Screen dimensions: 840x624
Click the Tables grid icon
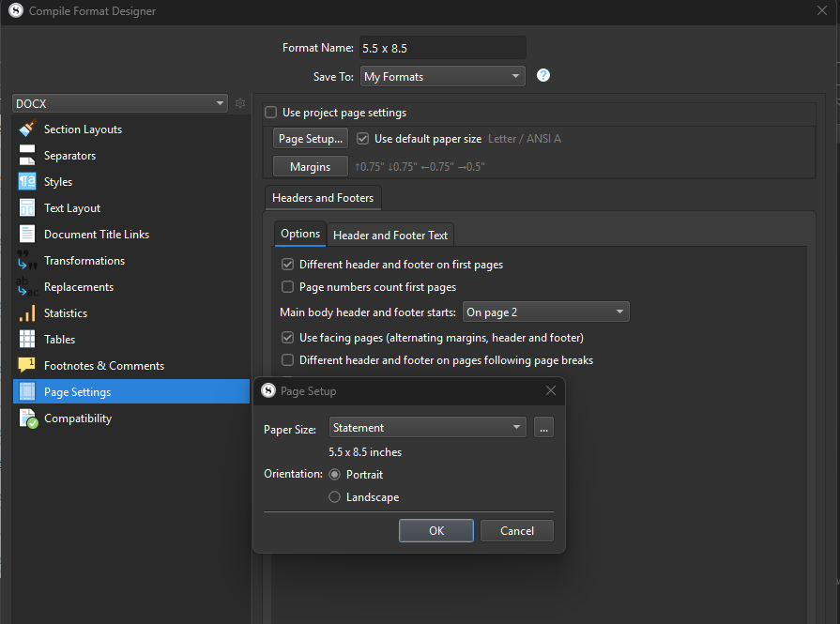(27, 340)
